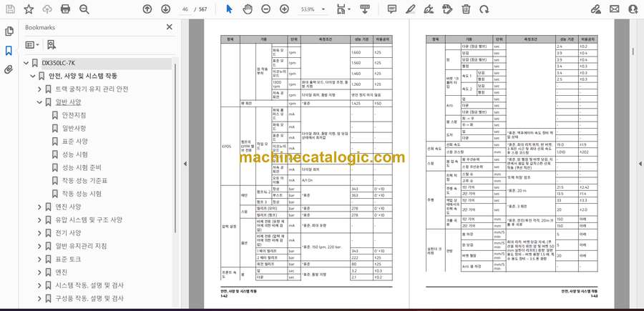Expand the 전기 사양 bookmark

click(x=39, y=233)
